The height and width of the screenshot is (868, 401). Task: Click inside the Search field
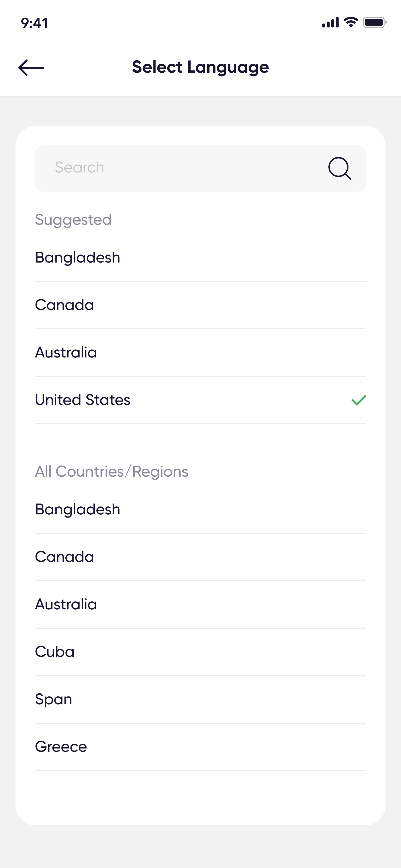182,168
